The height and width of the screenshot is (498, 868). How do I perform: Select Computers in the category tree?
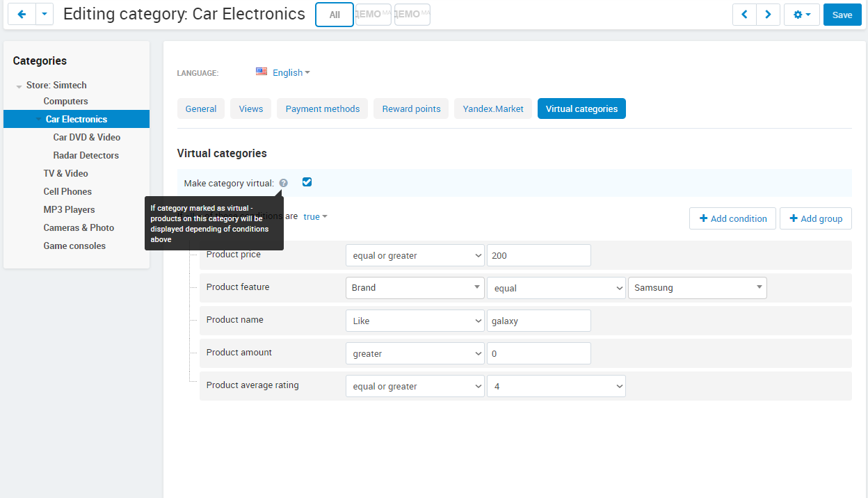click(66, 101)
